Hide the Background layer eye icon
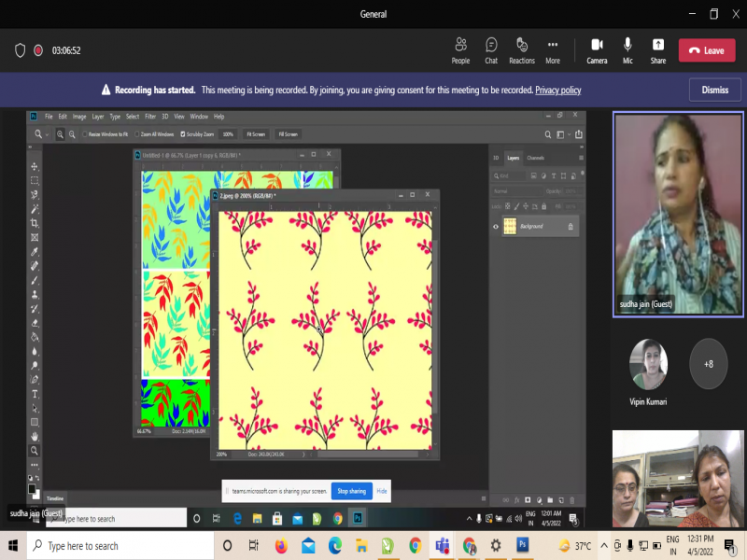Screen dimensions: 747x560 (496, 226)
